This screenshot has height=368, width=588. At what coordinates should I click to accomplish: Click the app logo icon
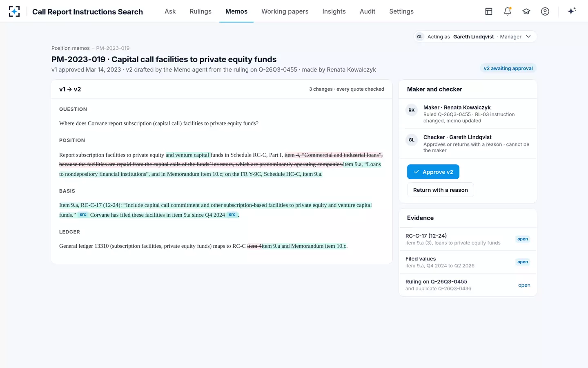(14, 11)
